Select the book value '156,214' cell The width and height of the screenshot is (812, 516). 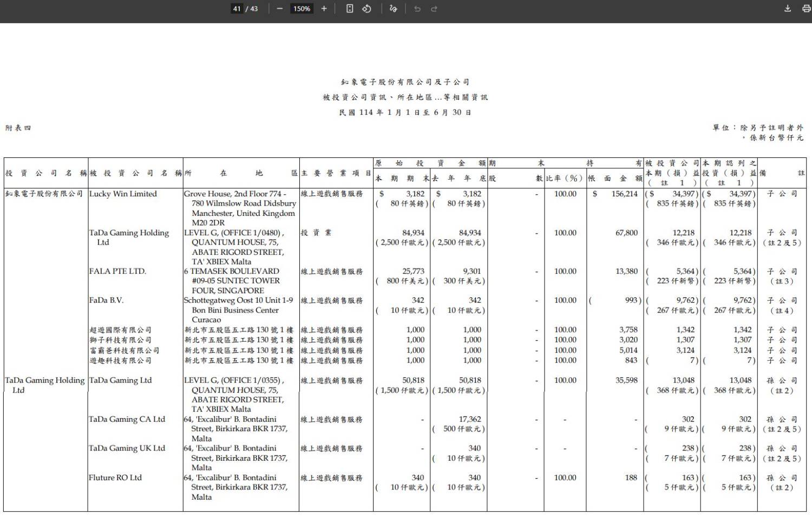pyautogui.click(x=625, y=194)
